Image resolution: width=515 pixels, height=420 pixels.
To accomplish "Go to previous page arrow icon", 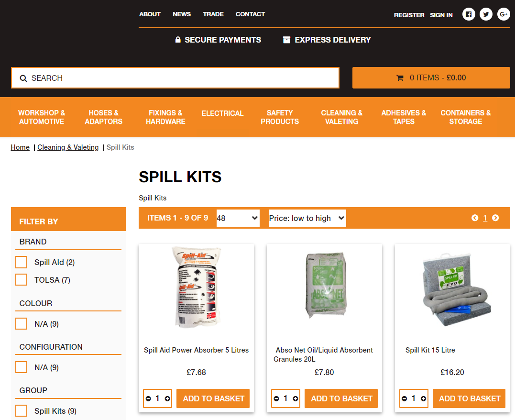I will 475,218.
